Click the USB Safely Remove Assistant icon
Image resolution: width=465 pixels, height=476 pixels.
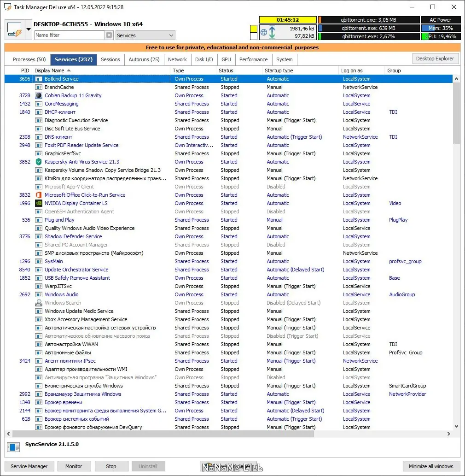pyautogui.click(x=39, y=278)
